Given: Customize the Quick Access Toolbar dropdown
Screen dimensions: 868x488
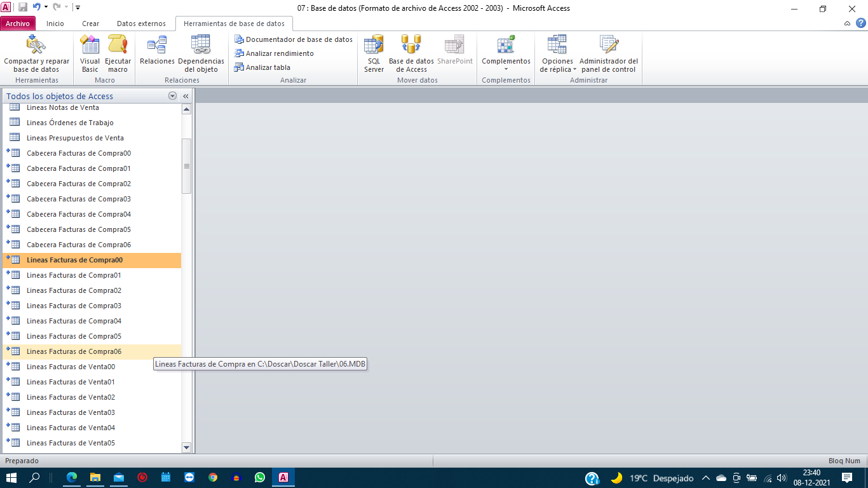Looking at the screenshot, I should [x=78, y=8].
